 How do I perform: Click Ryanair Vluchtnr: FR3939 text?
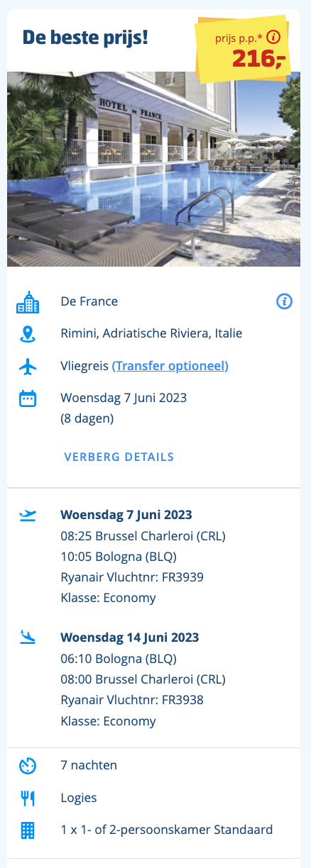[x=132, y=577]
